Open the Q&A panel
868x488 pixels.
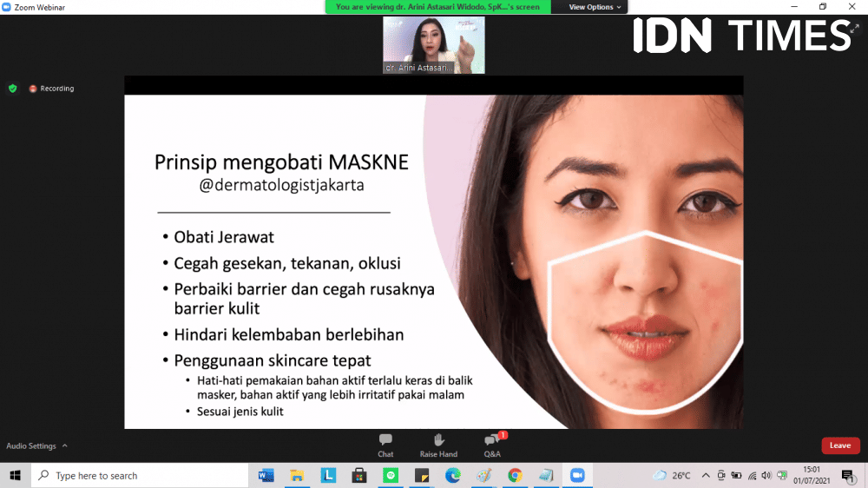coord(492,445)
